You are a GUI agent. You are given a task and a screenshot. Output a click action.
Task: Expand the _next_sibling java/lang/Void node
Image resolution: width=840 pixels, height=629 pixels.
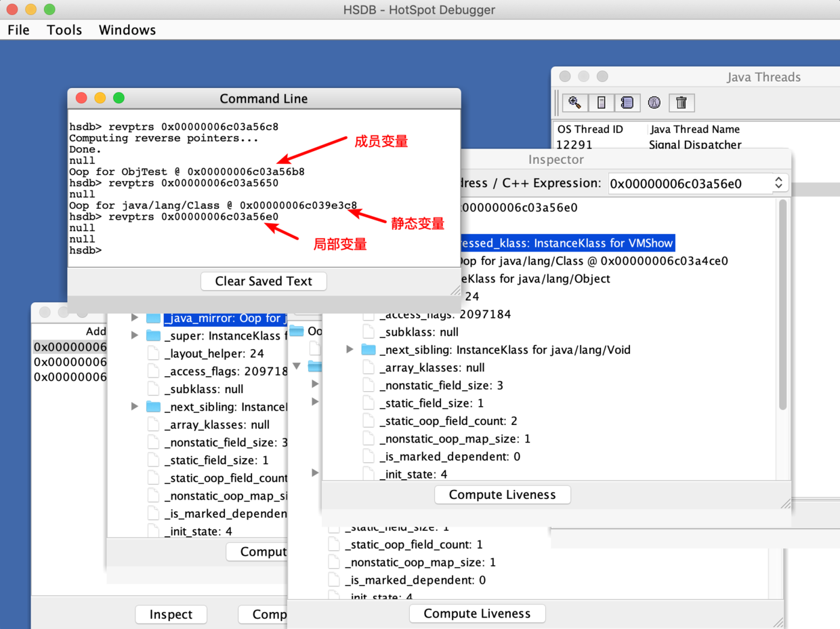coord(350,350)
